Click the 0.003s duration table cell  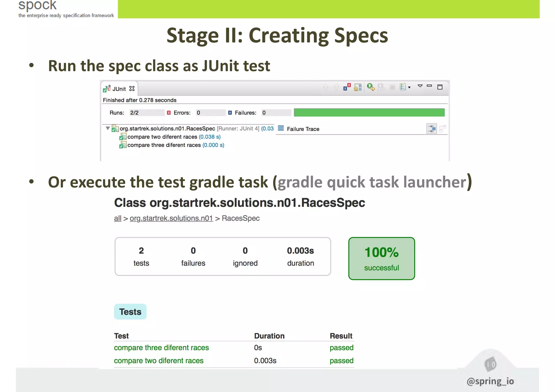click(x=265, y=361)
